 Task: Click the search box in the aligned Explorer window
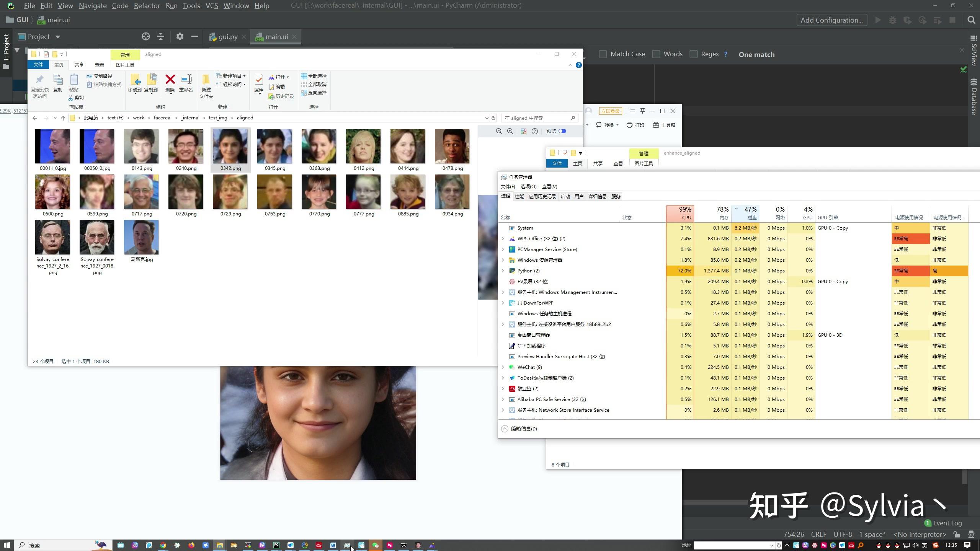pos(539,118)
